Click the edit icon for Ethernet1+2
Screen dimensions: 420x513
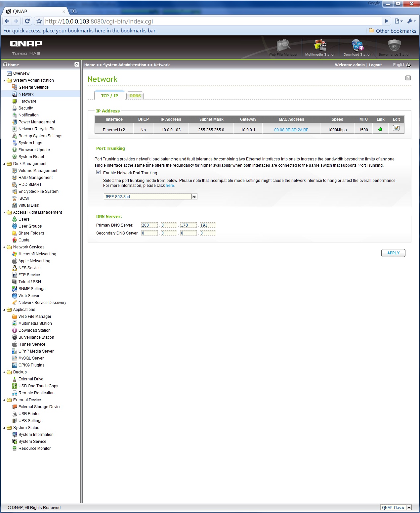[x=396, y=128]
